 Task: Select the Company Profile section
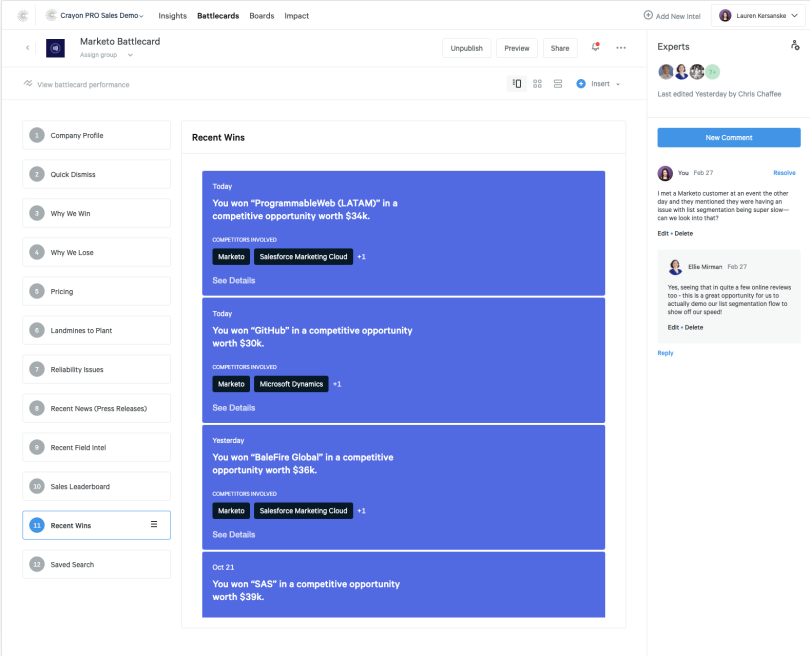[97, 135]
